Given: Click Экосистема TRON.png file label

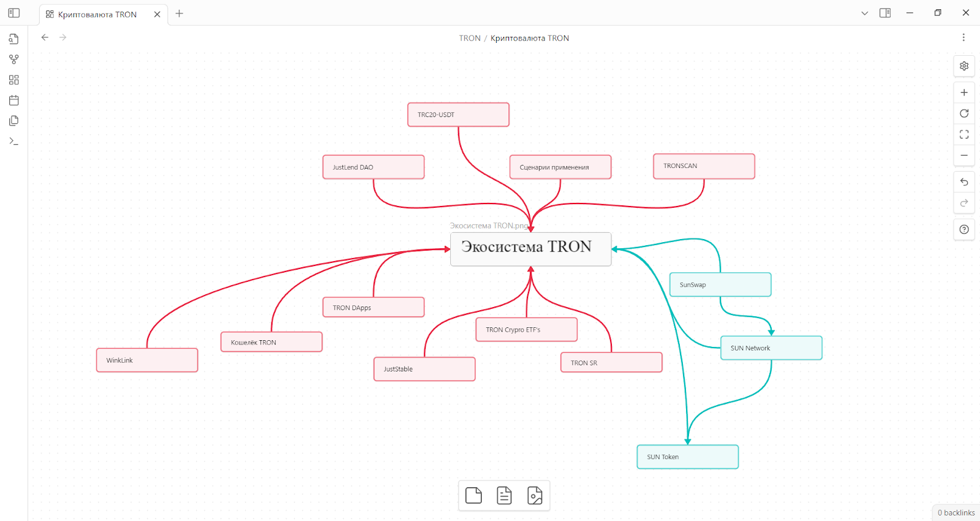Looking at the screenshot, I should 489,226.
